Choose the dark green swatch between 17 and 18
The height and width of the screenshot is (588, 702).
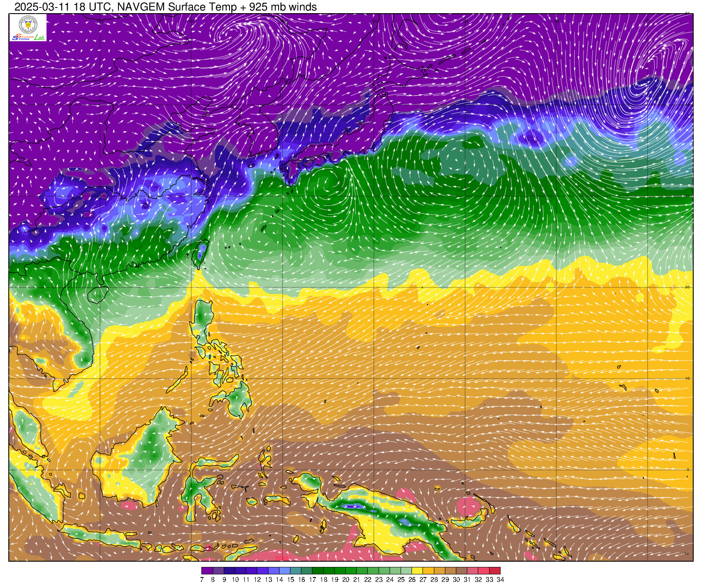(318, 571)
